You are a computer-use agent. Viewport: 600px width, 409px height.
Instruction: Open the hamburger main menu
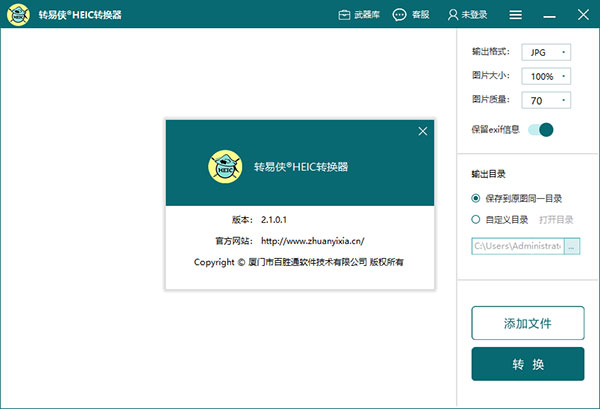point(515,15)
